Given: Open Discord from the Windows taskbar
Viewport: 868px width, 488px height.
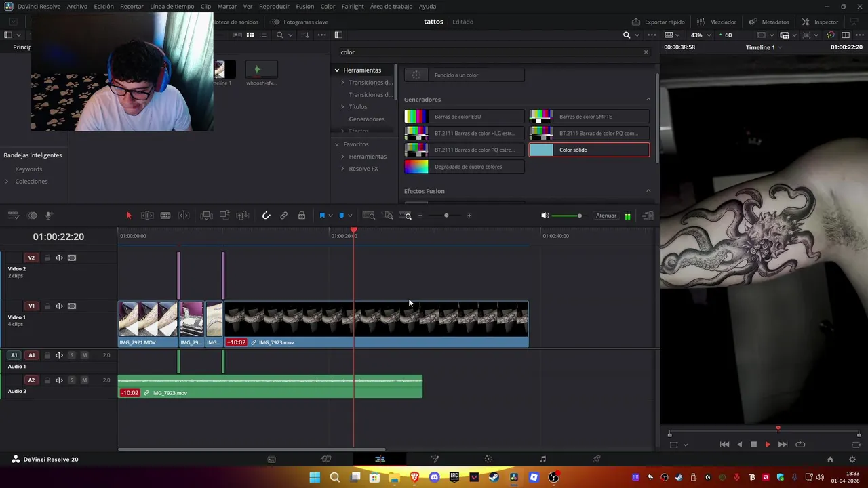Looking at the screenshot, I should 434,478.
